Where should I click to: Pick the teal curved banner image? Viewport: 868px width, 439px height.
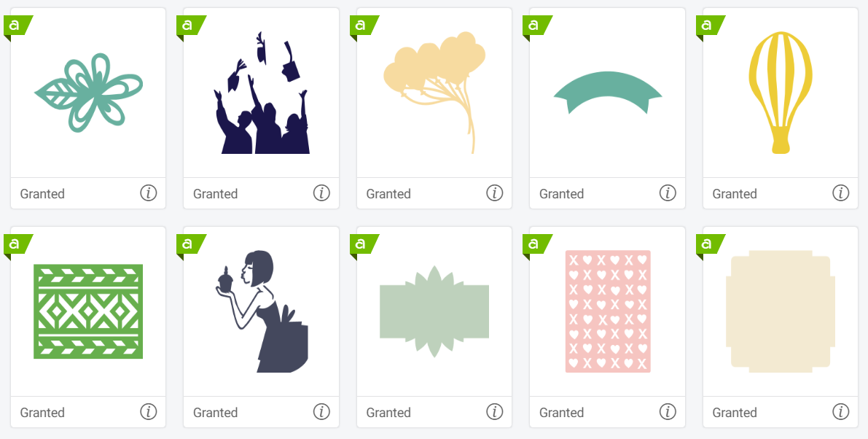click(x=608, y=93)
